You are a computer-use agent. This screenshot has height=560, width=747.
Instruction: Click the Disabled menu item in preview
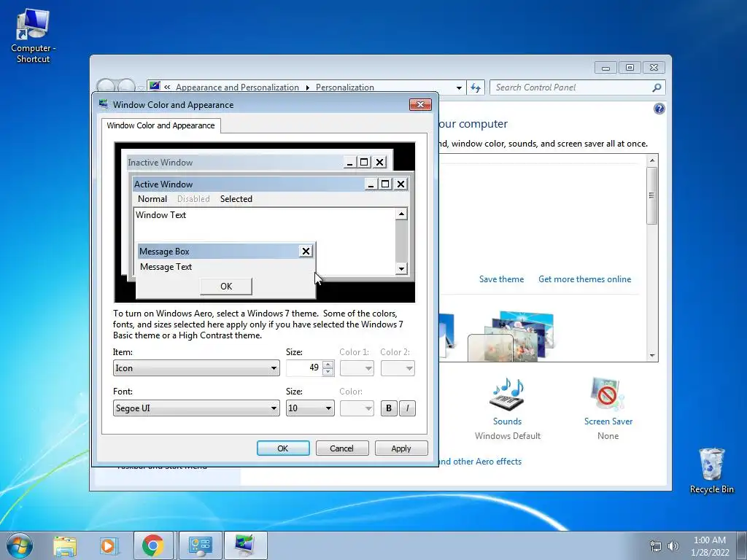pos(193,199)
